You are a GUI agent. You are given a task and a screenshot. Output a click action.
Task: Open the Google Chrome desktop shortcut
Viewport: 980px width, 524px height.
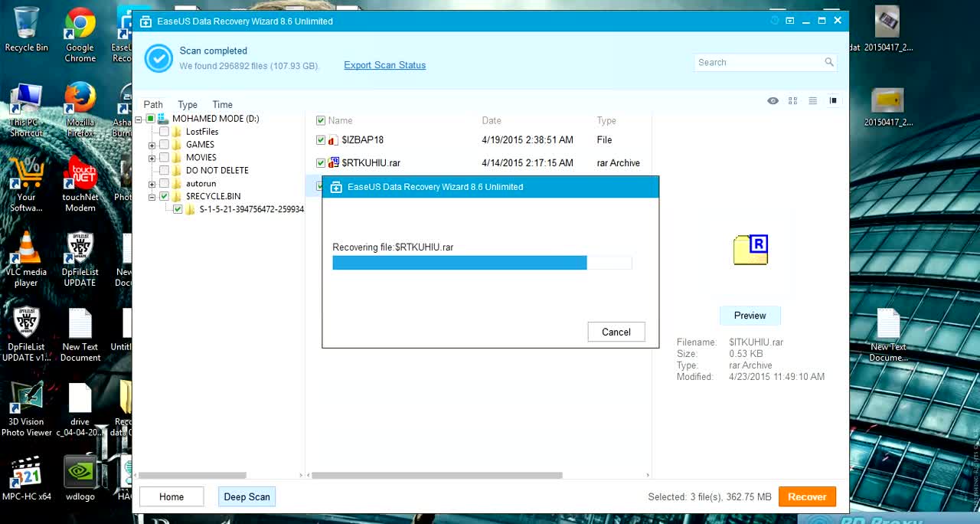tap(80, 34)
